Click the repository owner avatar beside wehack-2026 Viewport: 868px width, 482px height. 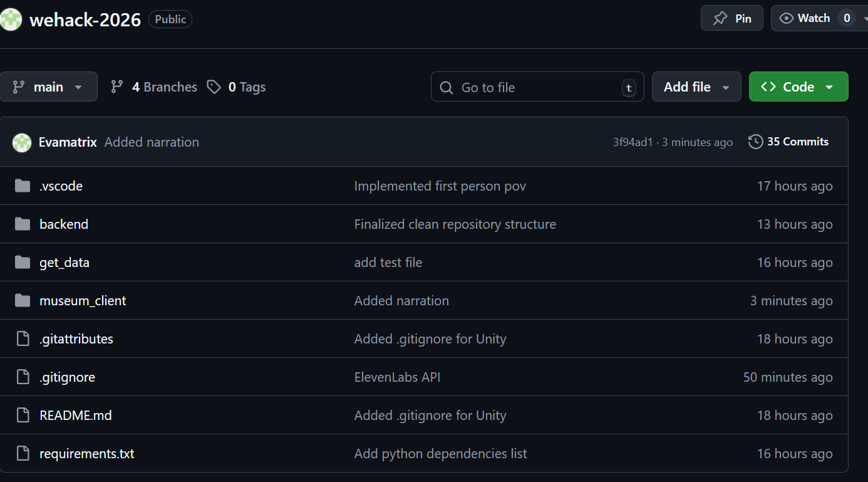[11, 19]
